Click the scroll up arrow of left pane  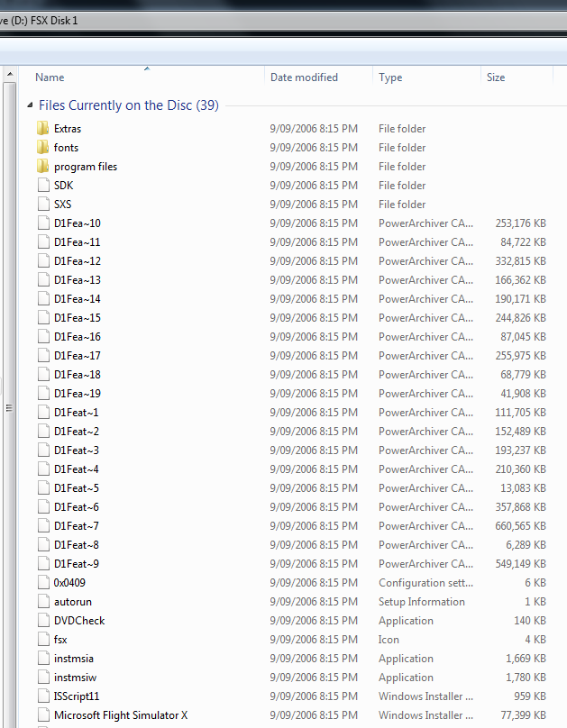coord(10,74)
